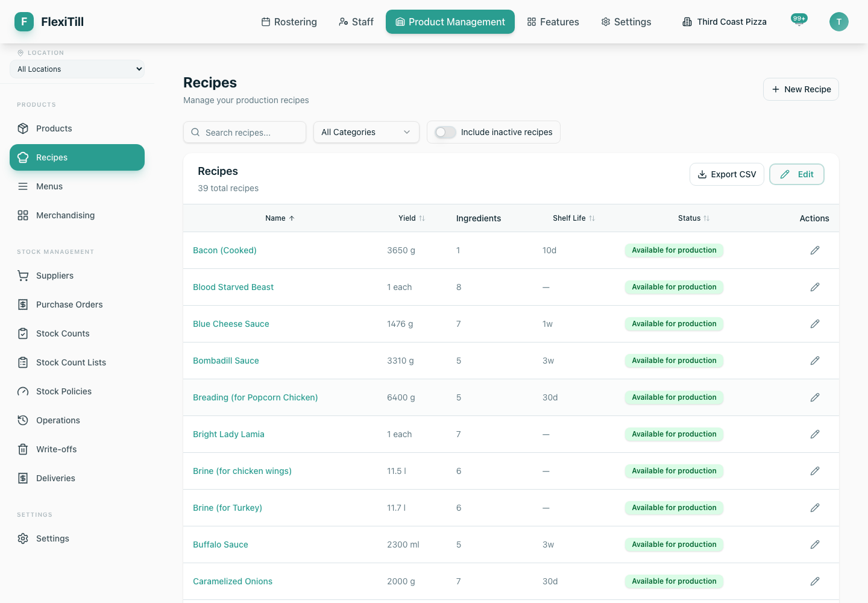Open Third Coast Pizza organization selector
The height and width of the screenshot is (603, 868).
click(x=725, y=22)
